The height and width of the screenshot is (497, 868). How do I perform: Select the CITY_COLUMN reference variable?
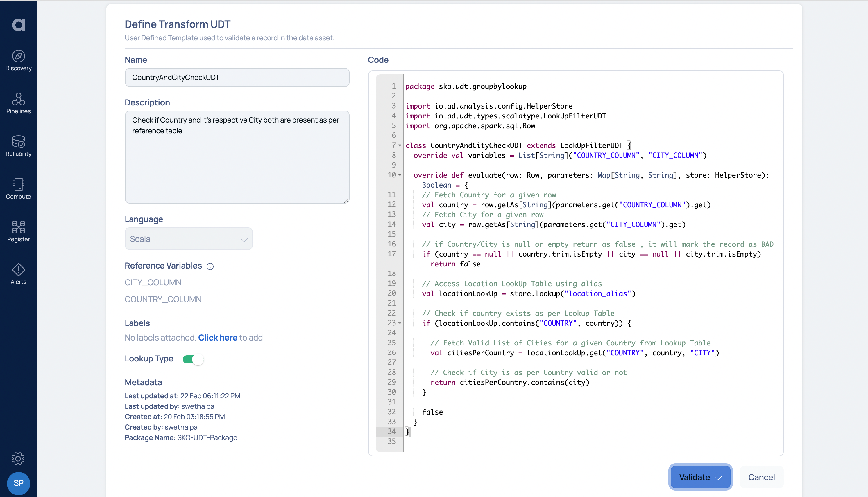(x=153, y=283)
